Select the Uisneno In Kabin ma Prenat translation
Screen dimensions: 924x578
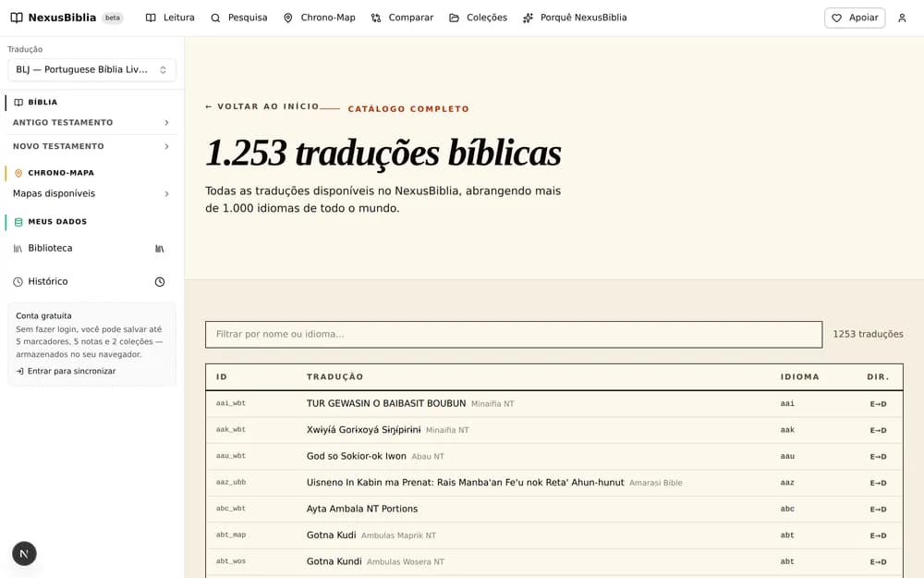[x=465, y=483]
